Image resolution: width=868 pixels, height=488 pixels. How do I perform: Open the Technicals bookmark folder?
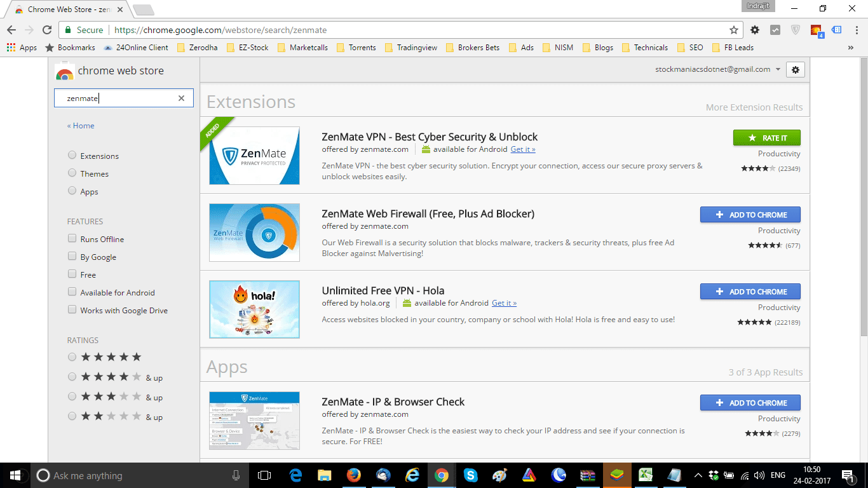pyautogui.click(x=644, y=48)
